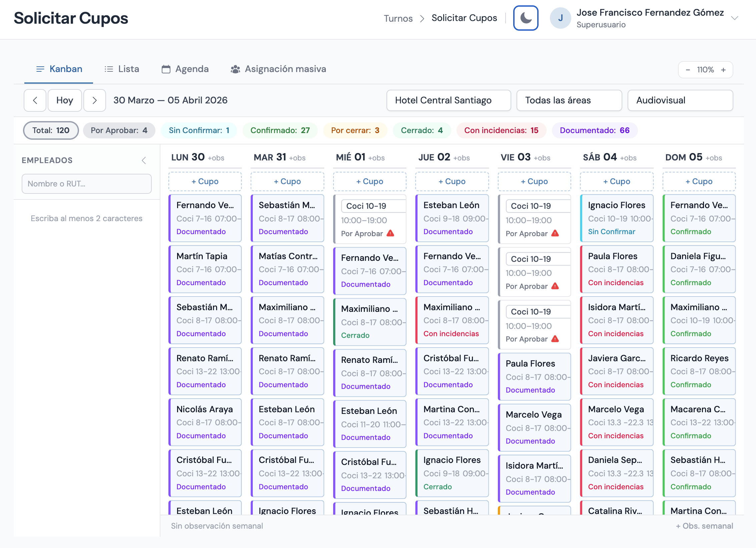Toggle Documentado status filter
756x548 pixels.
[594, 130]
